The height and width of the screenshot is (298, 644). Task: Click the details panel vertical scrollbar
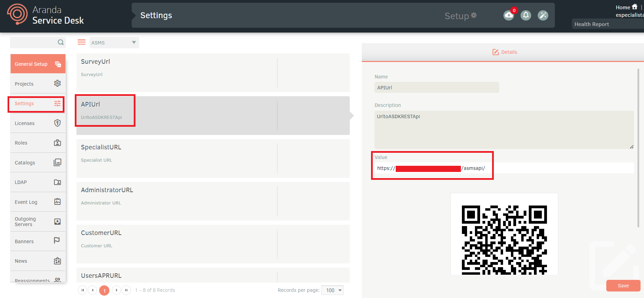(x=638, y=148)
